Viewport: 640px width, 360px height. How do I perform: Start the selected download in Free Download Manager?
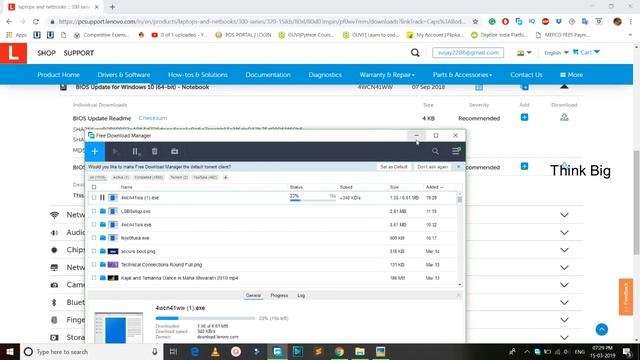(x=116, y=151)
